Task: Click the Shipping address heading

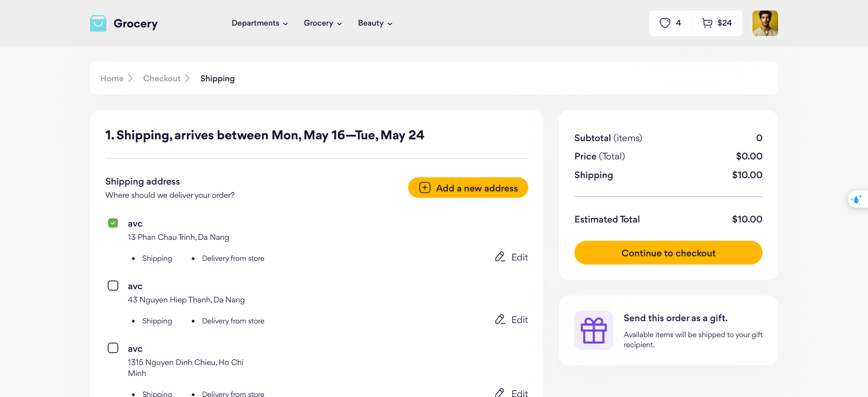Action: [x=142, y=181]
